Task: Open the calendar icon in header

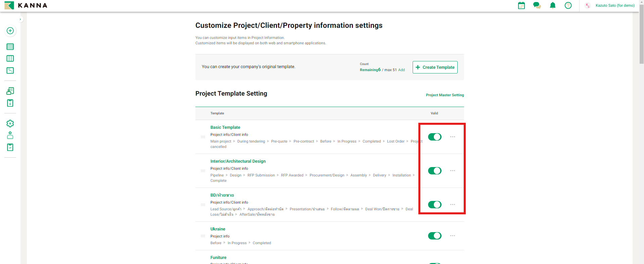Action: (x=521, y=5)
